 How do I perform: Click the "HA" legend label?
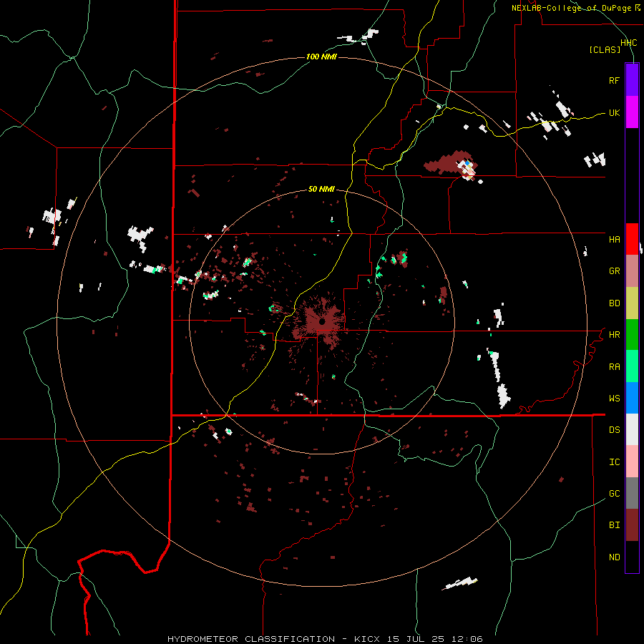coord(614,239)
